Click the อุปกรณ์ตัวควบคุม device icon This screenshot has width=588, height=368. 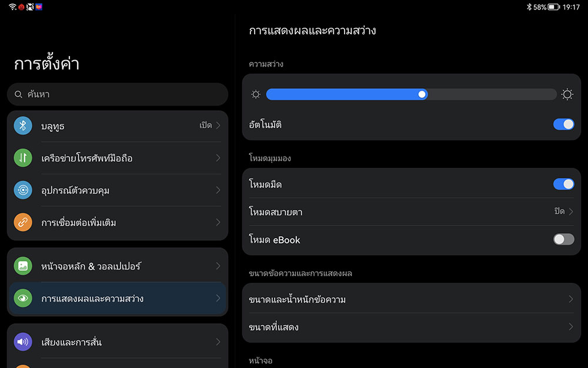23,190
